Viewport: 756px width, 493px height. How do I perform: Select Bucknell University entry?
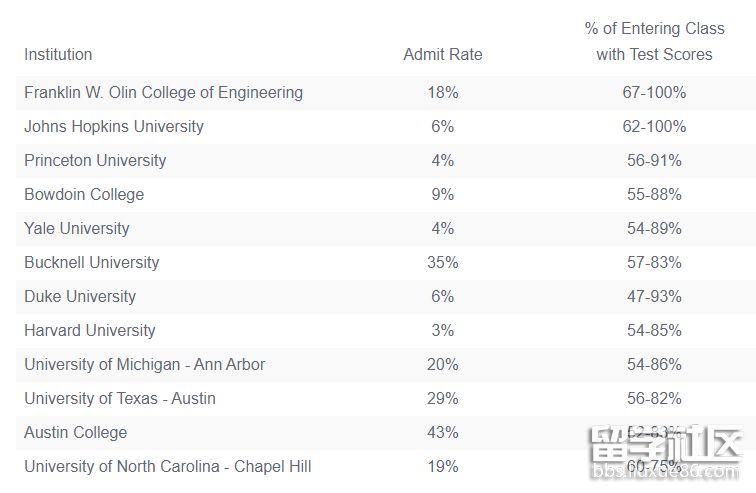pyautogui.click(x=91, y=262)
